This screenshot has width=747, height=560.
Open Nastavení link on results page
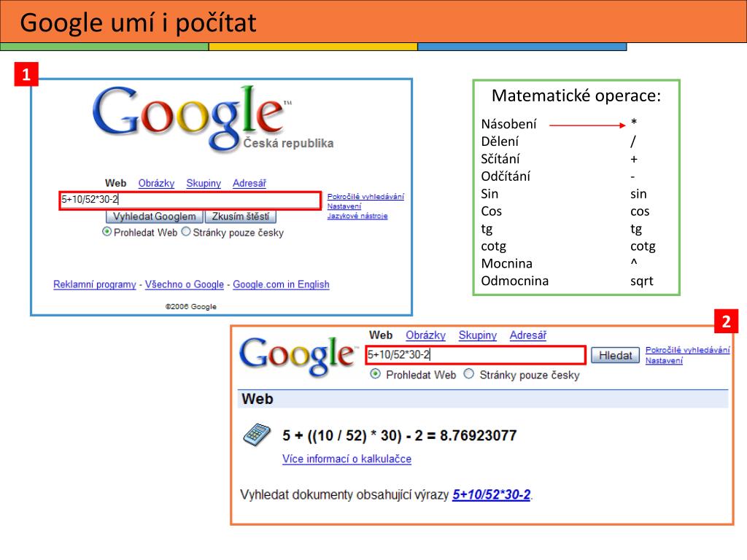(664, 360)
